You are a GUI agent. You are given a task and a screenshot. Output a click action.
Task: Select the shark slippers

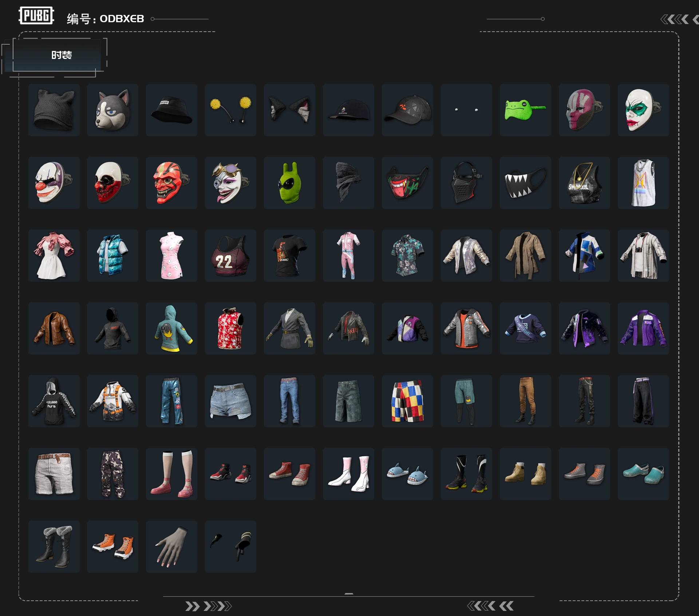(x=407, y=474)
